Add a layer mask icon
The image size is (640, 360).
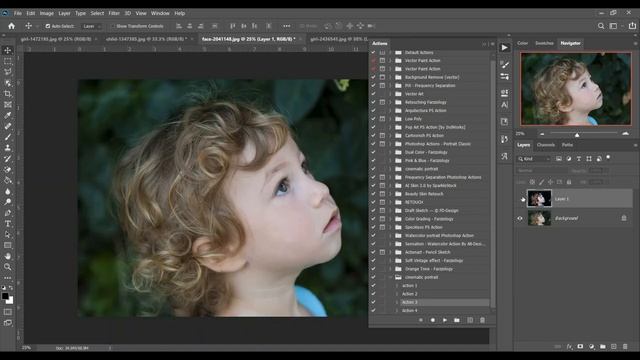pos(580,347)
